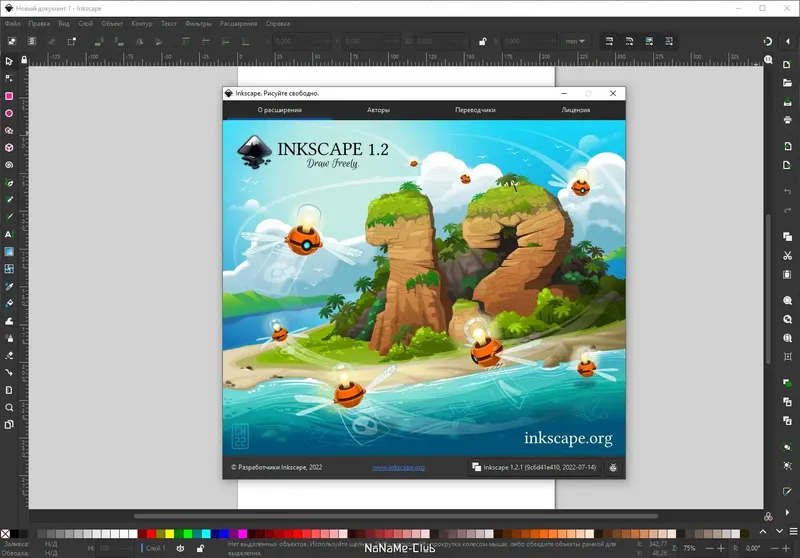Click the Print document icon
The image size is (800, 558).
(787, 120)
